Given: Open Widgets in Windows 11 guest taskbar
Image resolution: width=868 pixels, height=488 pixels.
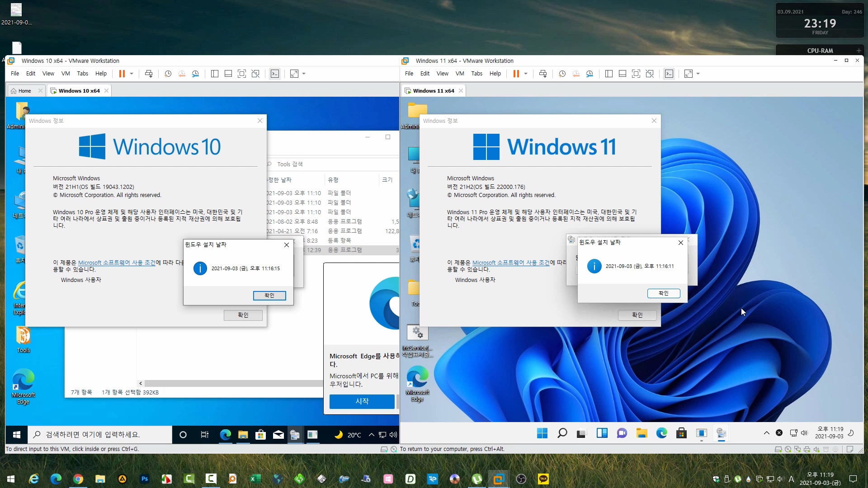Looking at the screenshot, I should click(x=602, y=433).
